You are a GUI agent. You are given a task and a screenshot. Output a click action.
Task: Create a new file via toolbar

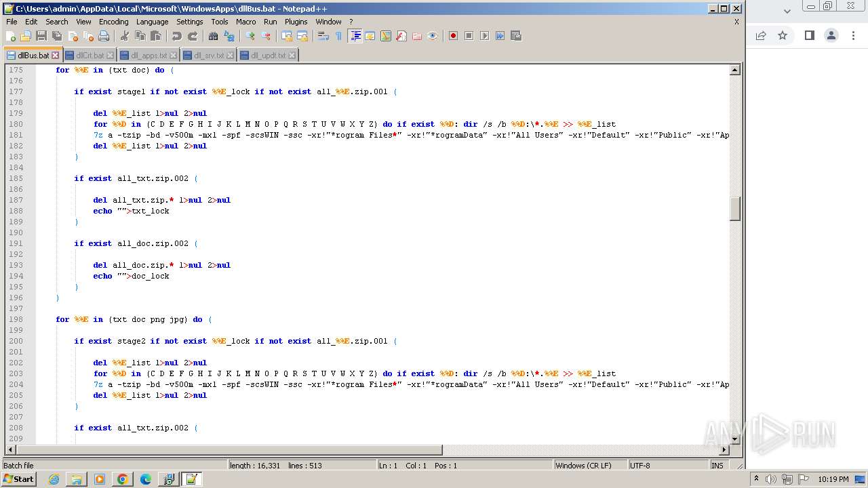point(11,36)
